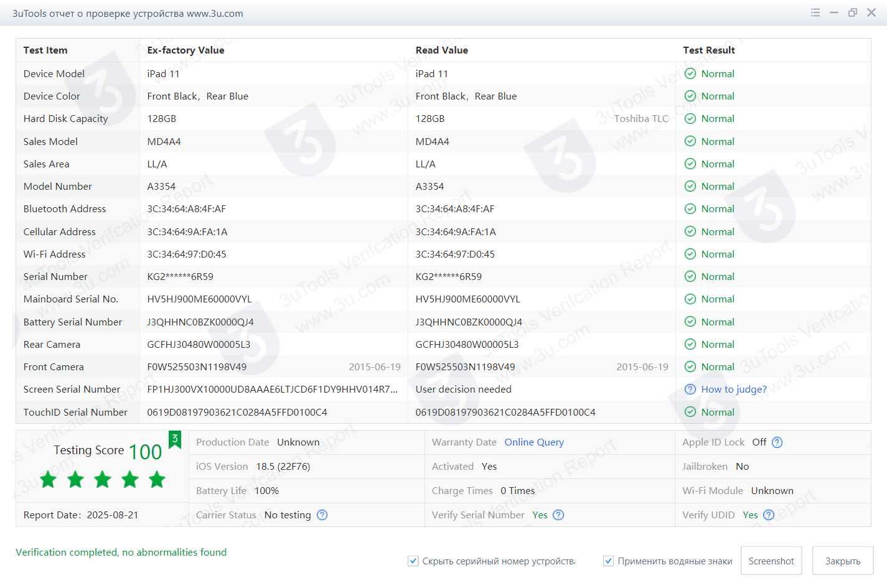The height and width of the screenshot is (588, 887).
Task: Click the green check icon for Device Color
Action: coord(690,96)
